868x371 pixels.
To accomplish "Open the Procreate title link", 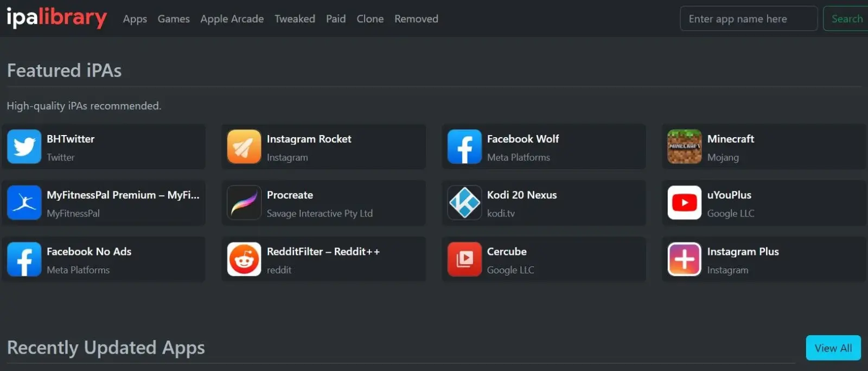I will (290, 195).
